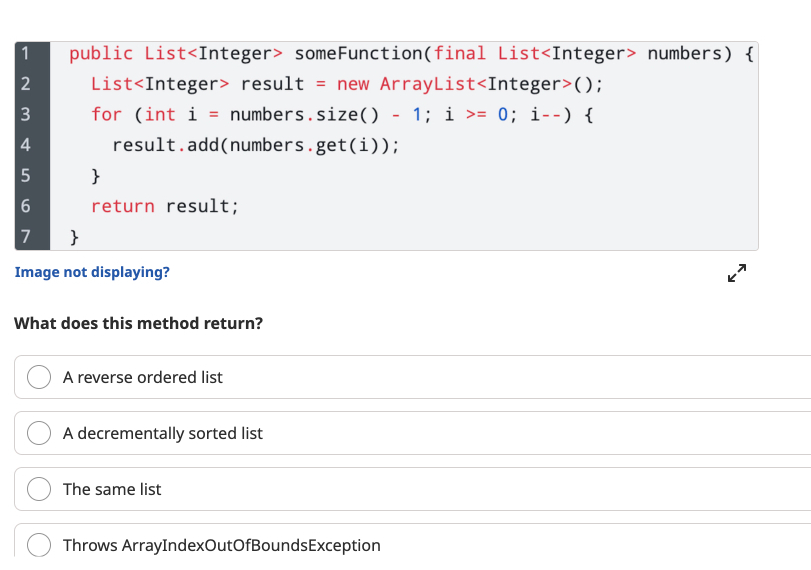Click the 'A reverse ordered list' answer text
The width and height of the screenshot is (811, 570).
point(143,378)
